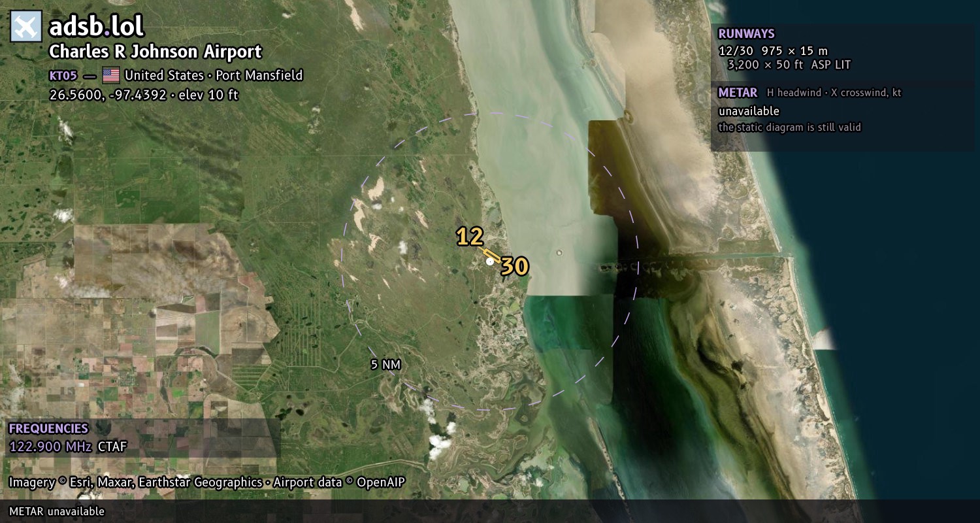
Task: Click 'the static diagram is still valid' note
Action: [790, 127]
